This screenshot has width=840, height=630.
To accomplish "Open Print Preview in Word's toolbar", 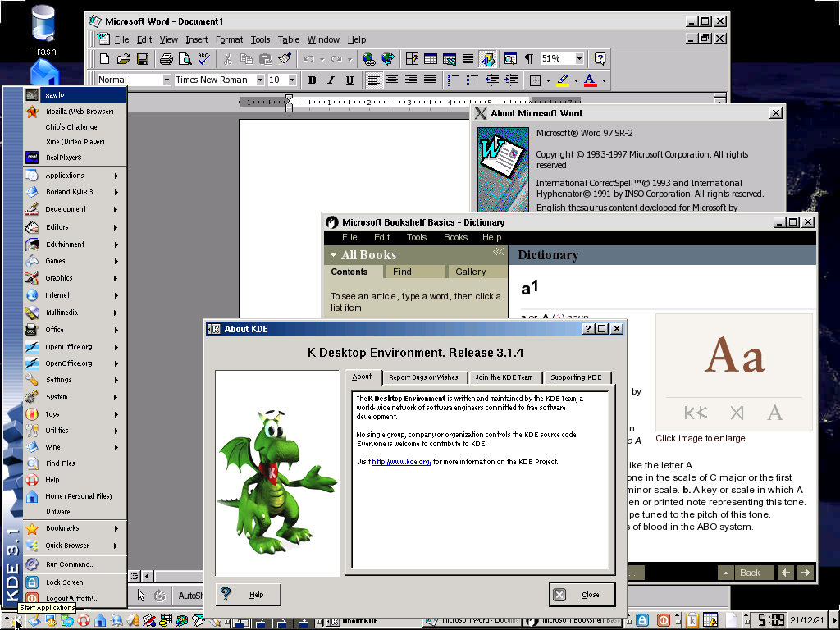I will (x=185, y=59).
